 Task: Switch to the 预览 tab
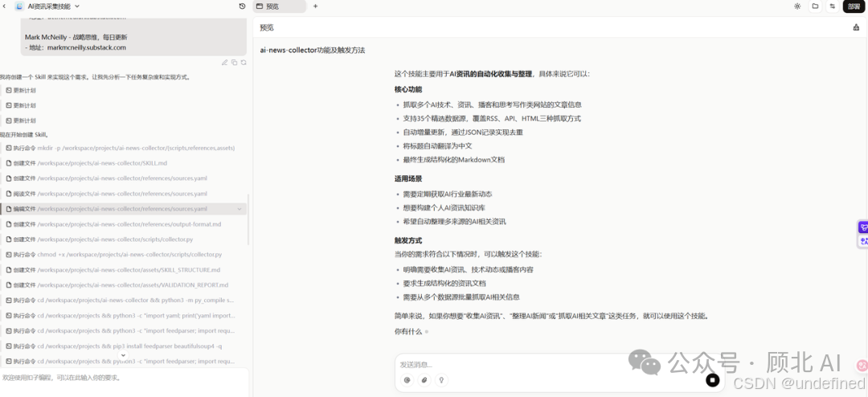(279, 6)
